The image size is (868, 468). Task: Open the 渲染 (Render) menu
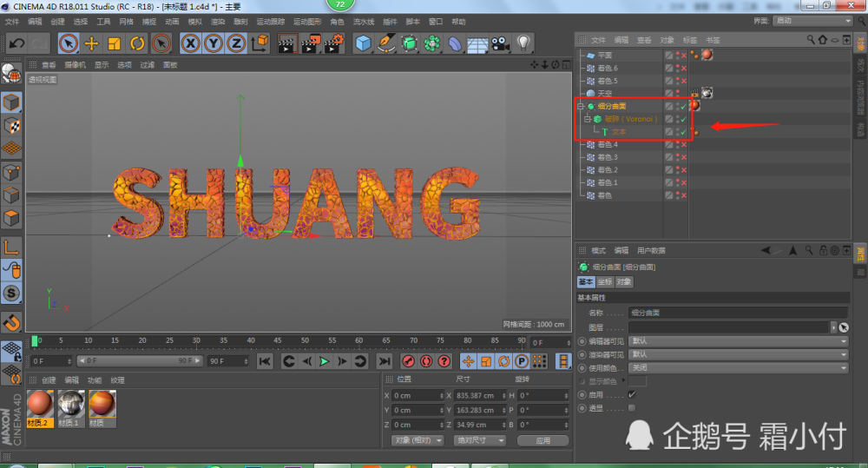click(x=218, y=22)
